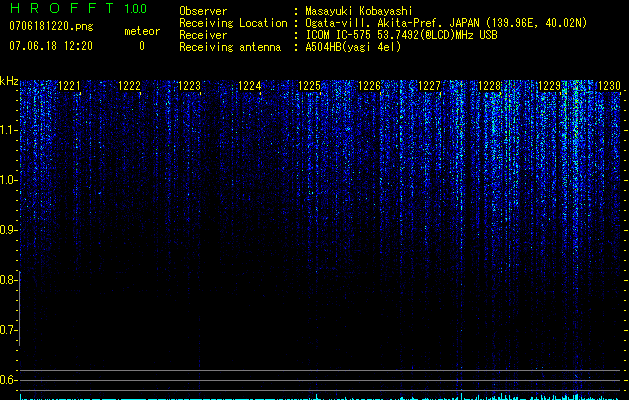629x400 pixels.
Task: Click the 1228 time marker
Action: click(x=490, y=86)
